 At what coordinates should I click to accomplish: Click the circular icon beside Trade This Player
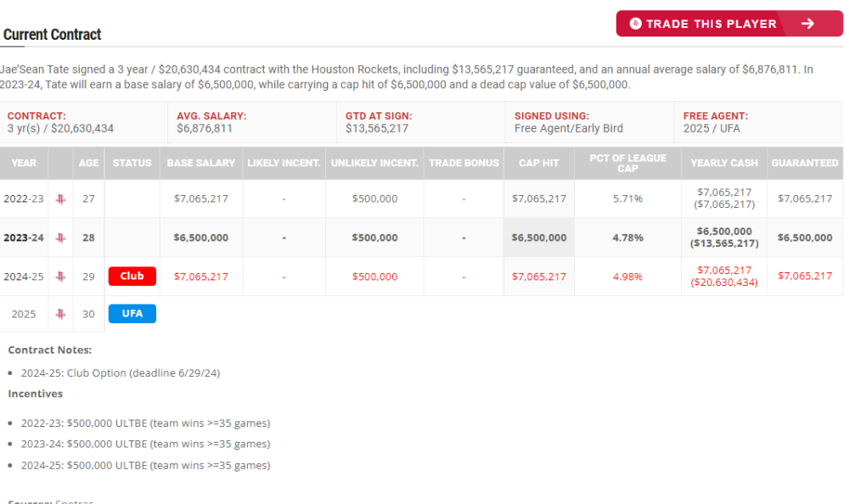pos(635,24)
